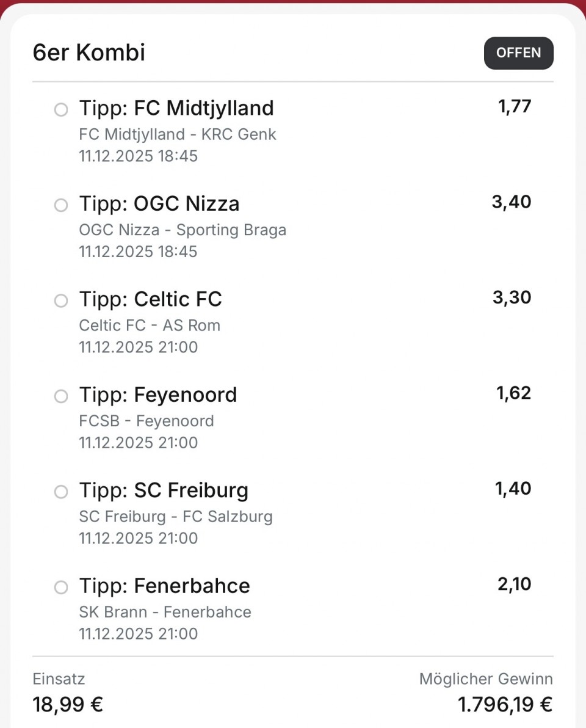Image resolution: width=586 pixels, height=728 pixels.
Task: Open the FC Midtjylland - KRC Genk match line
Action: click(178, 134)
